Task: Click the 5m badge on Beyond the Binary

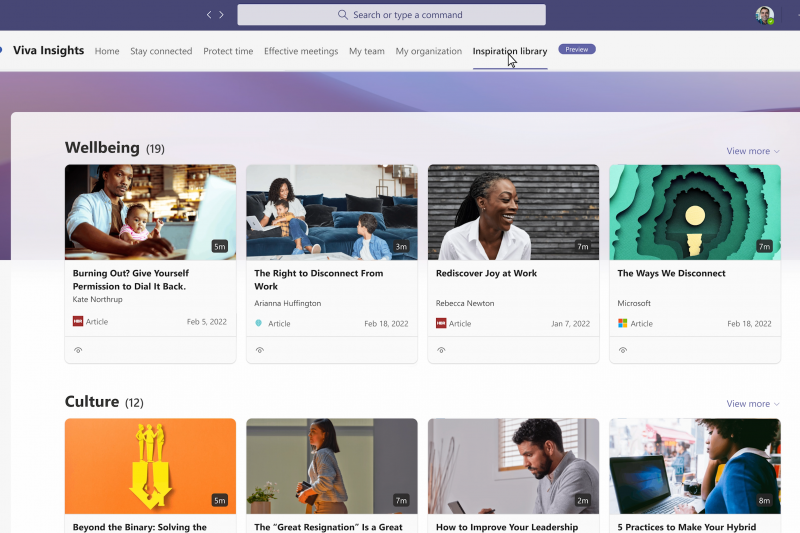Action: (x=219, y=500)
